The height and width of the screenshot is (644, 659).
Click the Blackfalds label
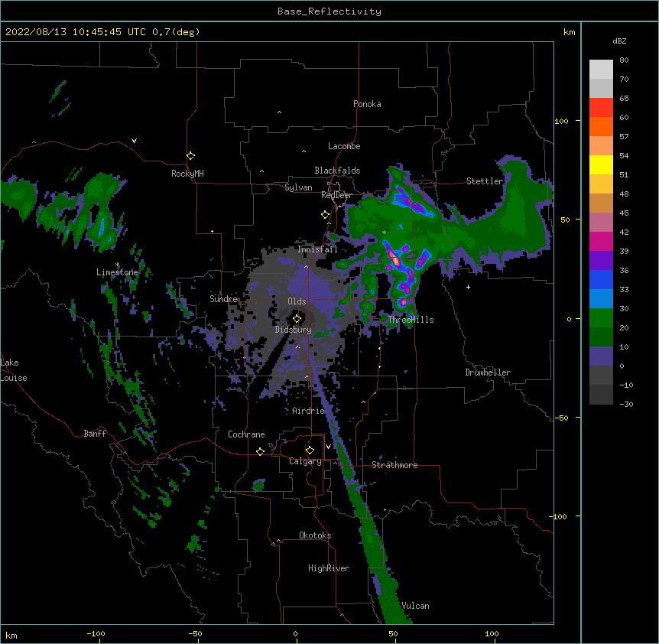[x=337, y=171]
